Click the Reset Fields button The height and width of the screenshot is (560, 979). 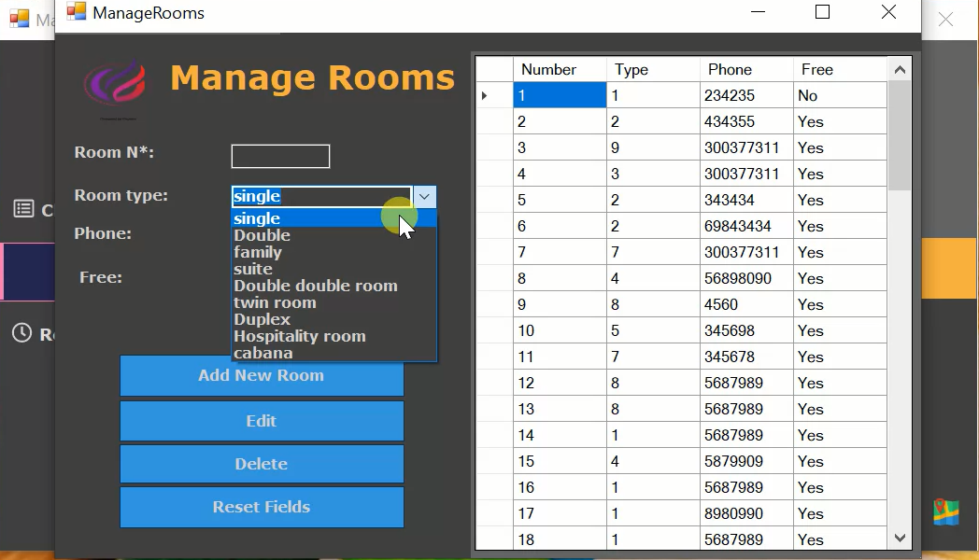[262, 507]
